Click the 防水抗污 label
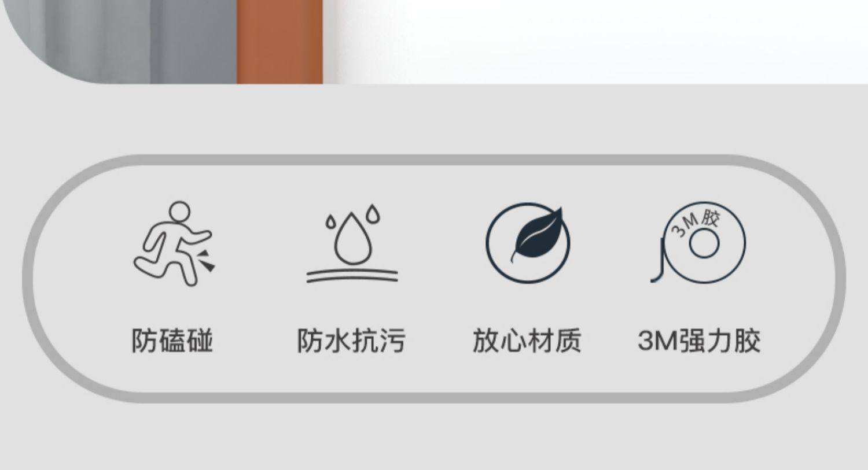Viewport: 868px width, 470px height. tap(351, 341)
